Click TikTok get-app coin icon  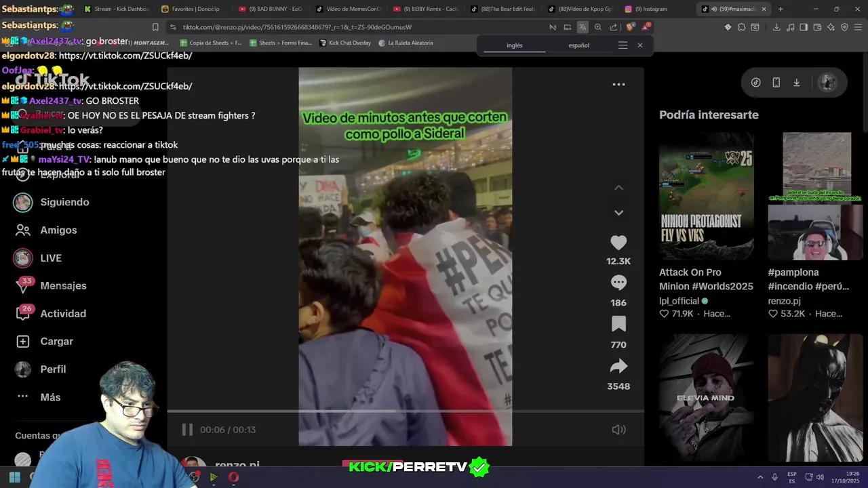(756, 82)
